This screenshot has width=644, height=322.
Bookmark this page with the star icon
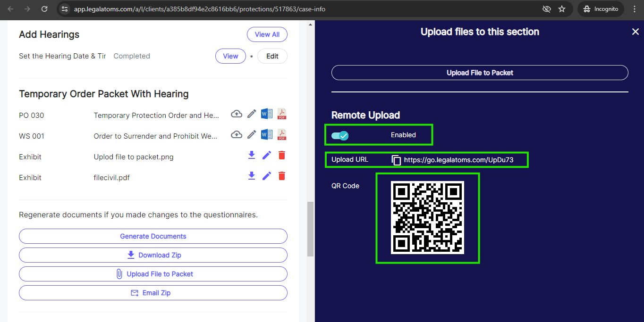(x=562, y=9)
